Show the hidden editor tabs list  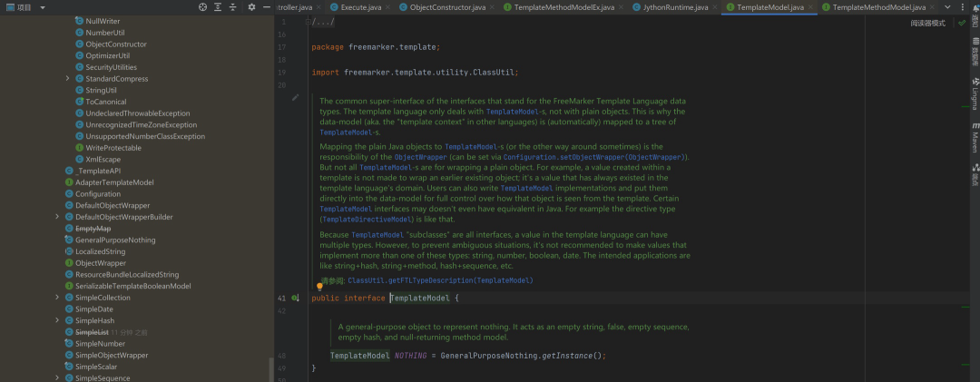947,7
